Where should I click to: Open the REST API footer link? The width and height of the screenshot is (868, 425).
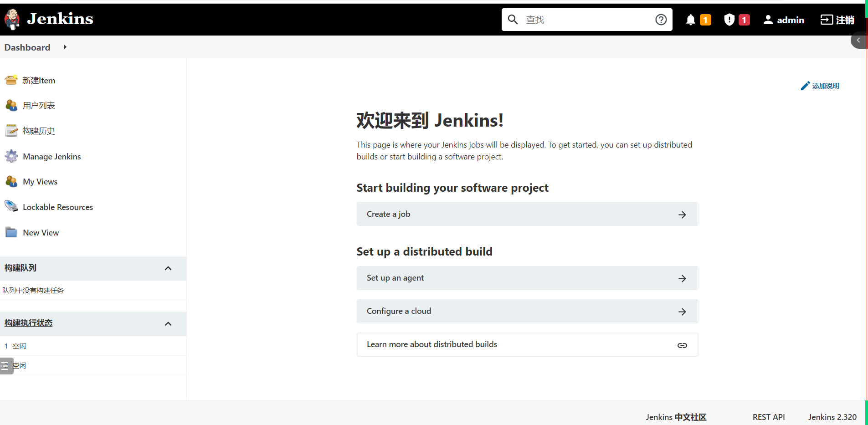tap(769, 417)
